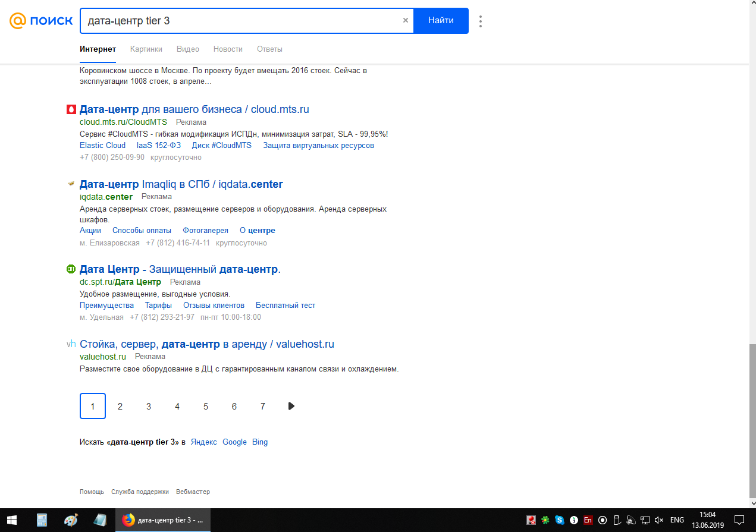
Task: Open Paint from the taskbar
Action: point(71,520)
